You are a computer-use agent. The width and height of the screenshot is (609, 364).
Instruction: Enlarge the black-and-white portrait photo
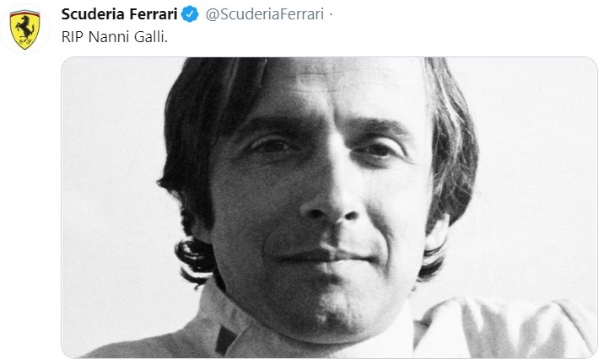click(x=329, y=207)
